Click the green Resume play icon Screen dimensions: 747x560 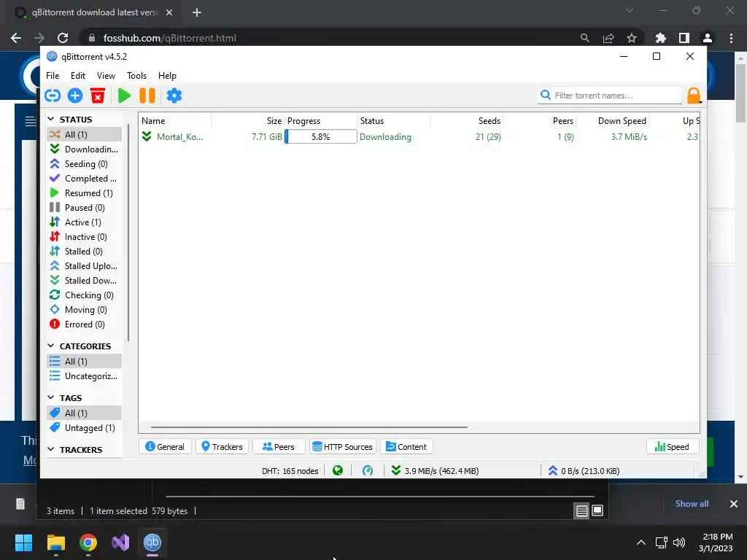pos(124,96)
